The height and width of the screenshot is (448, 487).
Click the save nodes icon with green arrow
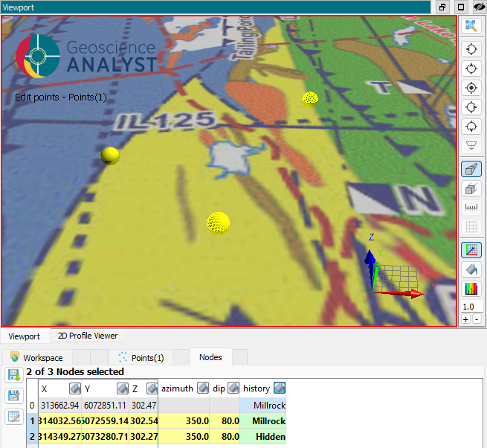[x=13, y=375]
